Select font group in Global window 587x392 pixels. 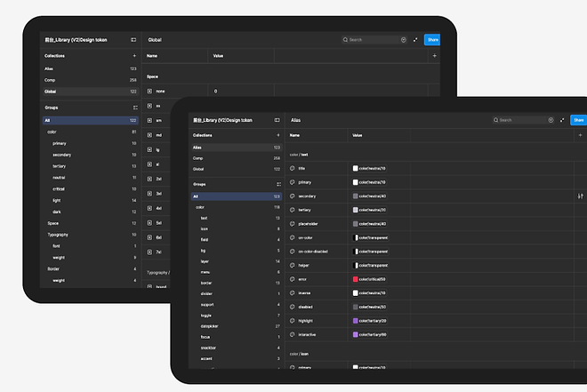(x=90, y=246)
